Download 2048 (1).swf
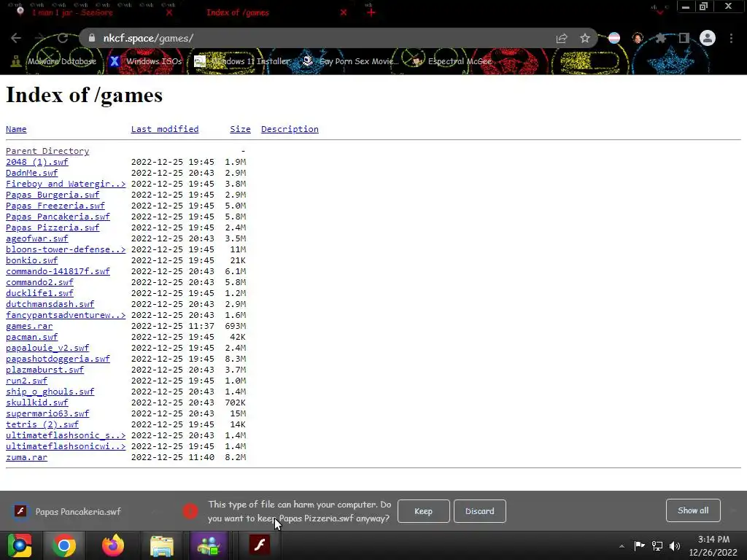This screenshot has width=747, height=560. coord(36,162)
